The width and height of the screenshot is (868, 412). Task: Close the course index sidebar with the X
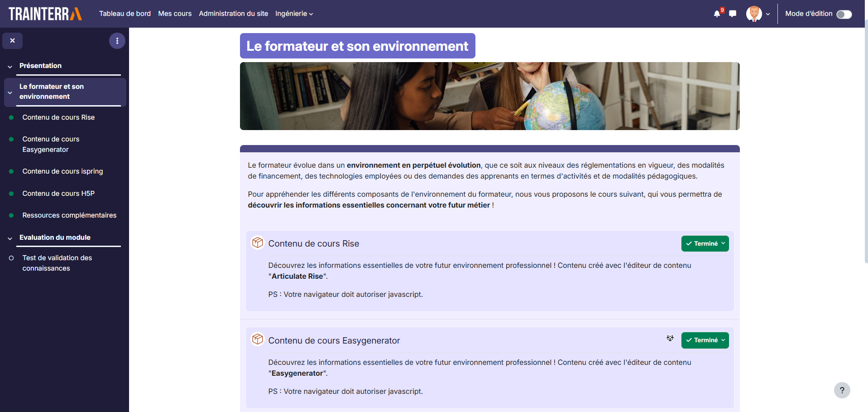coord(12,40)
